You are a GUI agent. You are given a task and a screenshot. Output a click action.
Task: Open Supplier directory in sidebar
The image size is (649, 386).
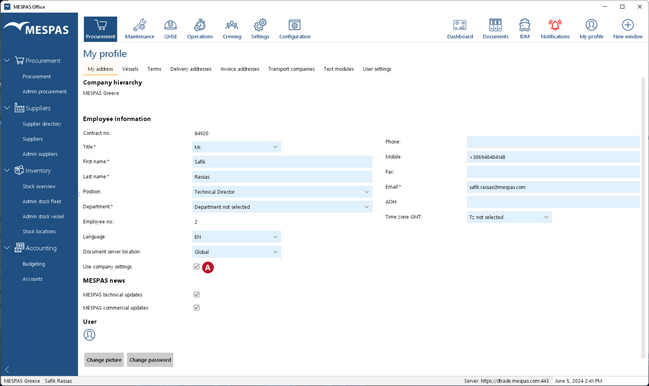click(41, 124)
